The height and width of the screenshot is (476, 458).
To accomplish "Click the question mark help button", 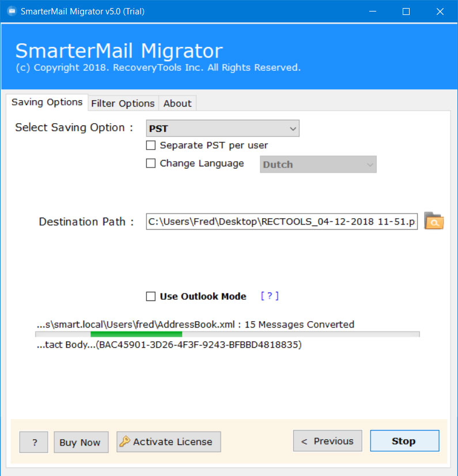I will click(x=34, y=442).
